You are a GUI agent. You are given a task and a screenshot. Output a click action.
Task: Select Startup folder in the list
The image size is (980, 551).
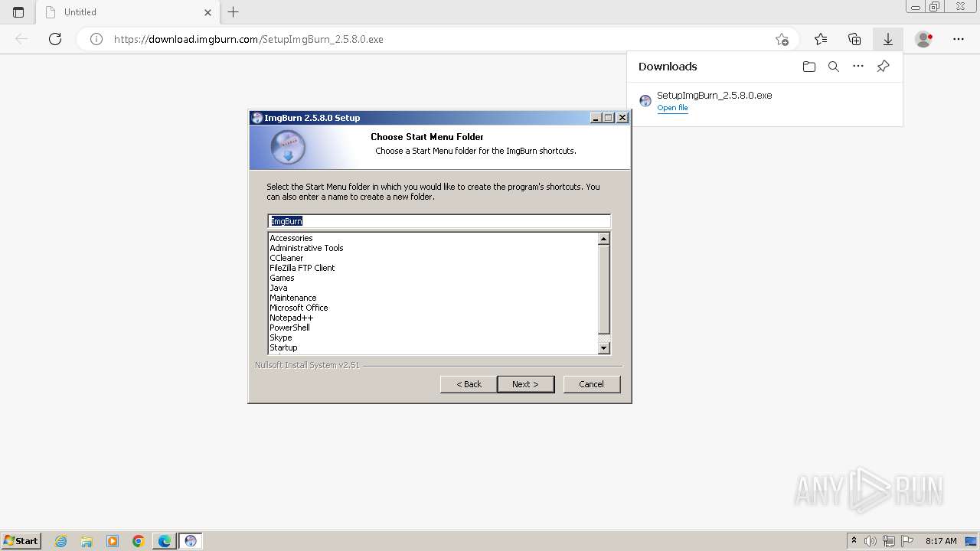click(283, 347)
